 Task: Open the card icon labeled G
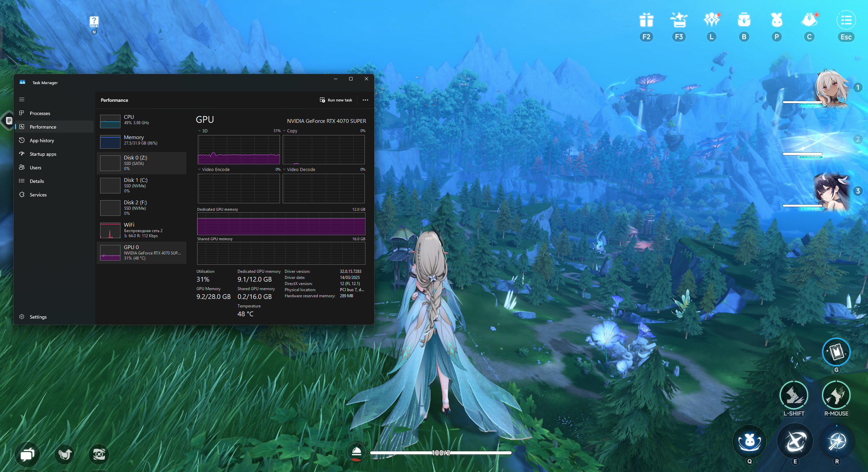(836, 352)
